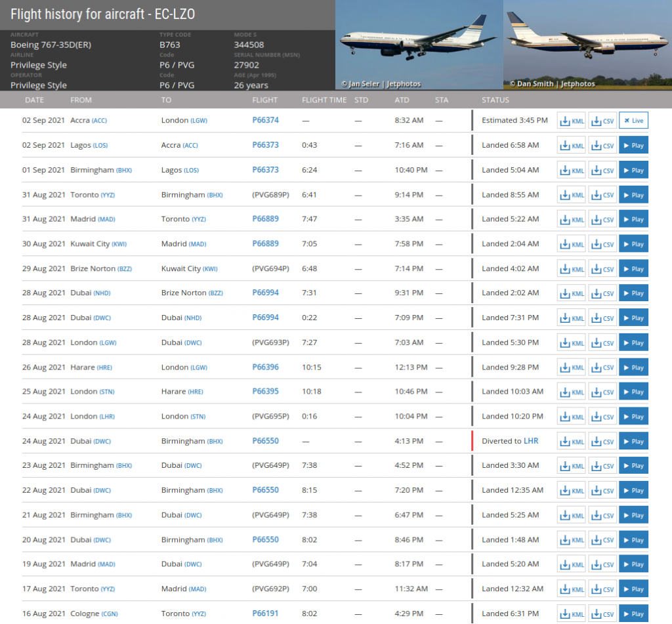Download KML for 22 Aug Dubai to Birmingham flight
Image resolution: width=672 pixels, height=624 pixels.
point(572,491)
